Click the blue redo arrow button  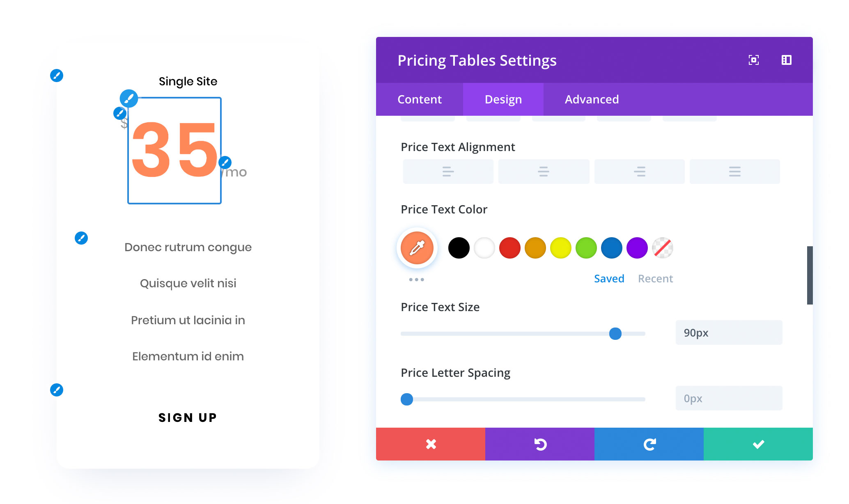pyautogui.click(x=649, y=444)
